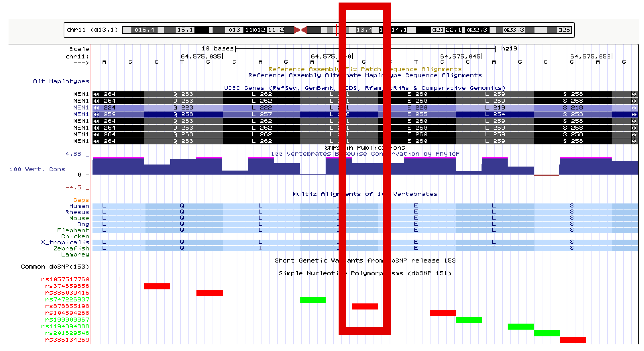Viewport: 644px width, 351px height.
Task: Click the Alt Haplotypes track label
Action: [61, 81]
